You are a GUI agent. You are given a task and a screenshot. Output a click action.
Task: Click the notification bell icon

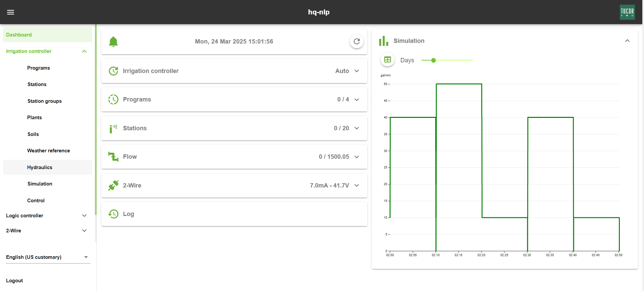(113, 42)
